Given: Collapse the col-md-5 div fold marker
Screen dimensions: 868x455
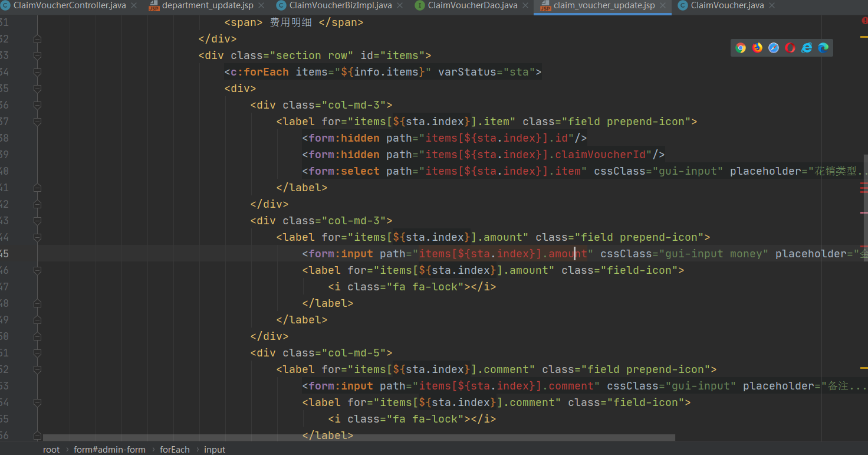Looking at the screenshot, I should tap(38, 353).
